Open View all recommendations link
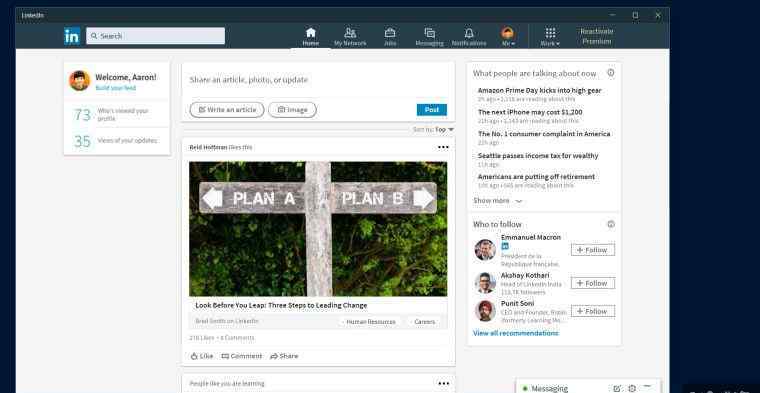760x393 pixels. [516, 333]
